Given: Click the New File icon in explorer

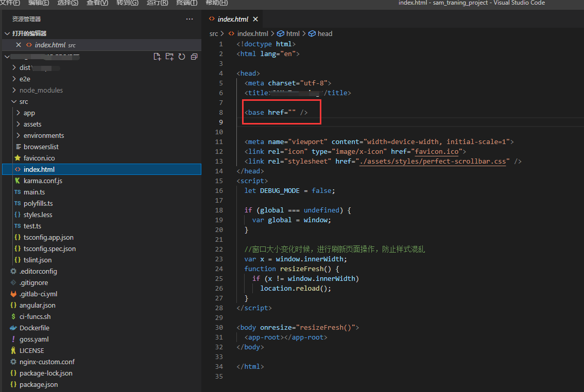Looking at the screenshot, I should pyautogui.click(x=157, y=57).
